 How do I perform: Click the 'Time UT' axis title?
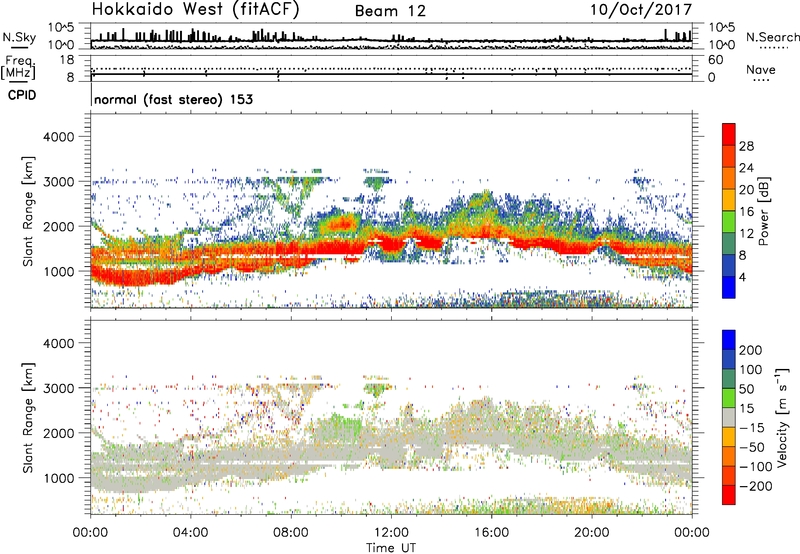(x=391, y=547)
